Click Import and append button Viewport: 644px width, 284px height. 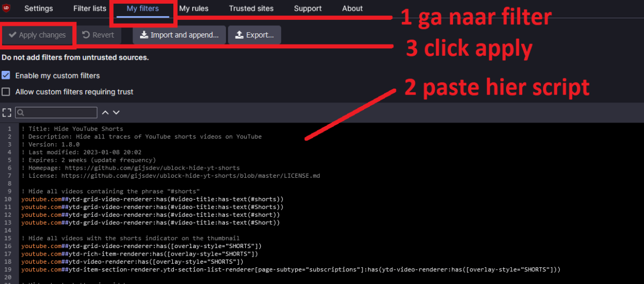179,35
